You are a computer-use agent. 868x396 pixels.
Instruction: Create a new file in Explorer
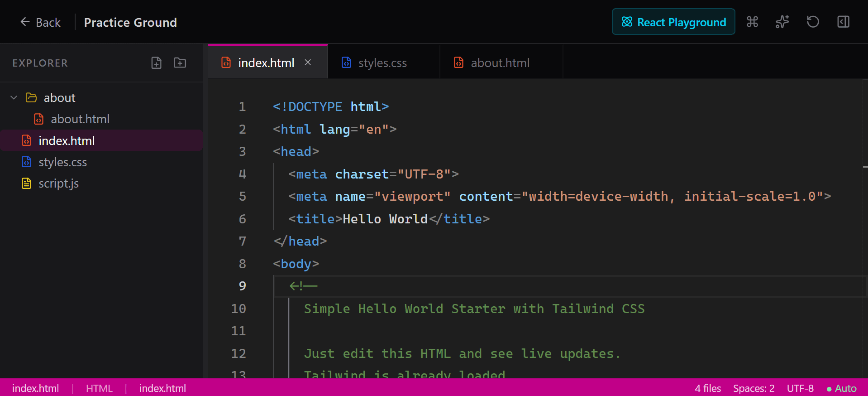(x=157, y=63)
